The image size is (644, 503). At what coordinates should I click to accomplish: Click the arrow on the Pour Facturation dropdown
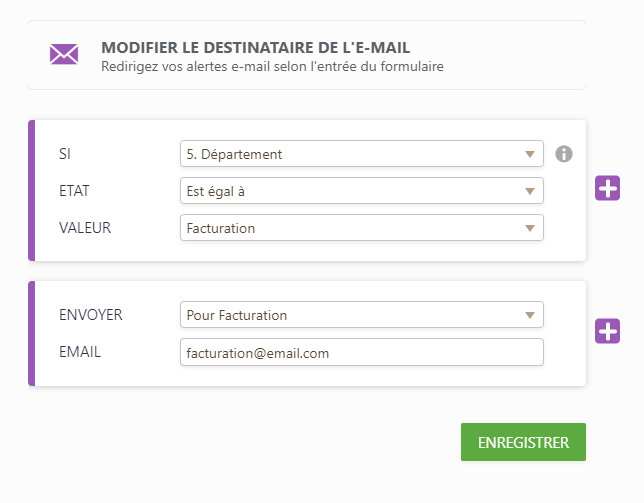coord(530,315)
